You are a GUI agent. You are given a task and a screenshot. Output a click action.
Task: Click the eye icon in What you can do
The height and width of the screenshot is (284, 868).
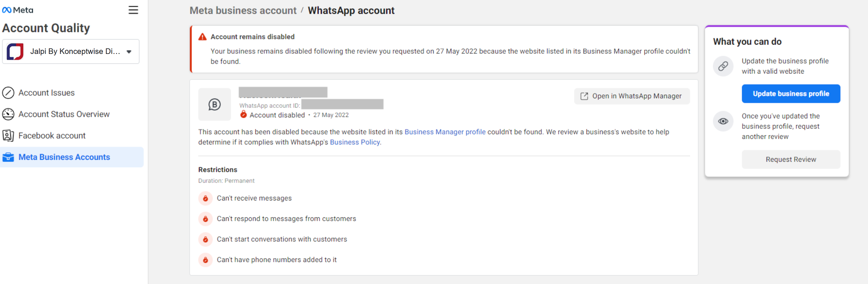click(723, 121)
